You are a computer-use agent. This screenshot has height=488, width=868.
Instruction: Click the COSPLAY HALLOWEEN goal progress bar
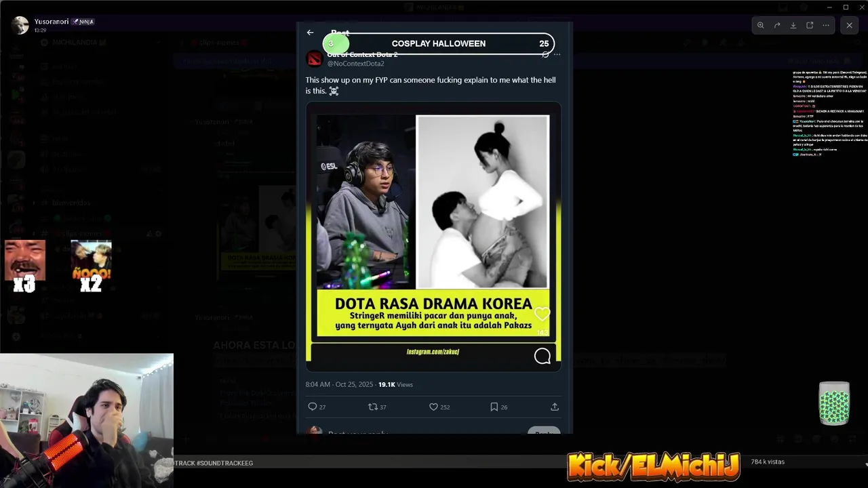point(439,43)
